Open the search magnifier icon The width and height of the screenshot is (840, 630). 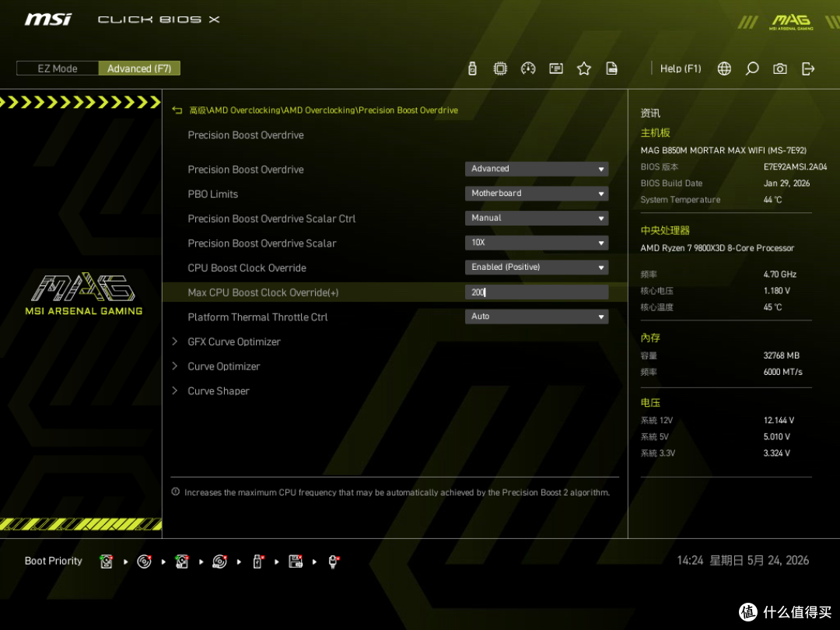pyautogui.click(x=752, y=68)
